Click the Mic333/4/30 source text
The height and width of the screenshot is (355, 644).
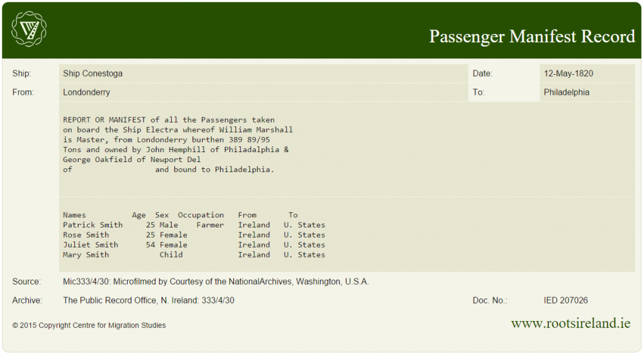tap(216, 281)
